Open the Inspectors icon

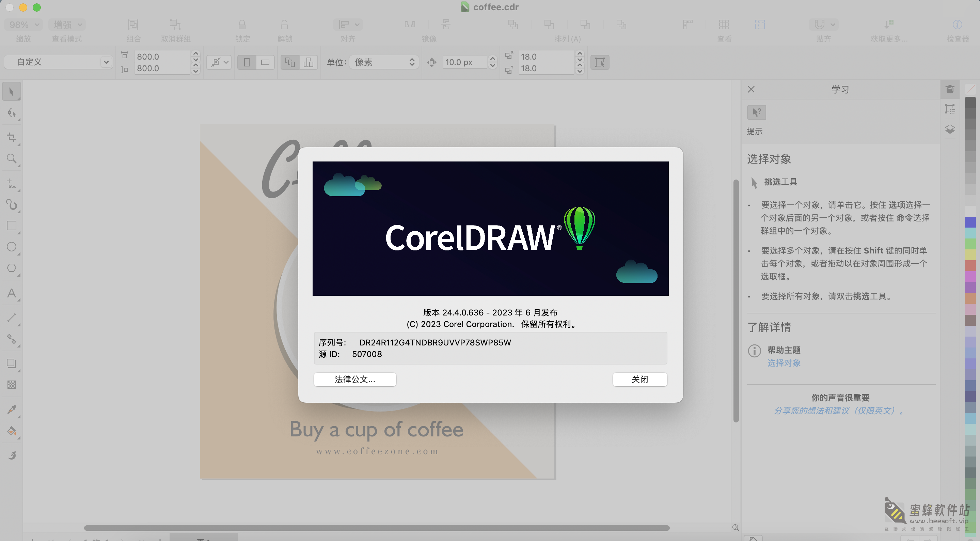[957, 25]
